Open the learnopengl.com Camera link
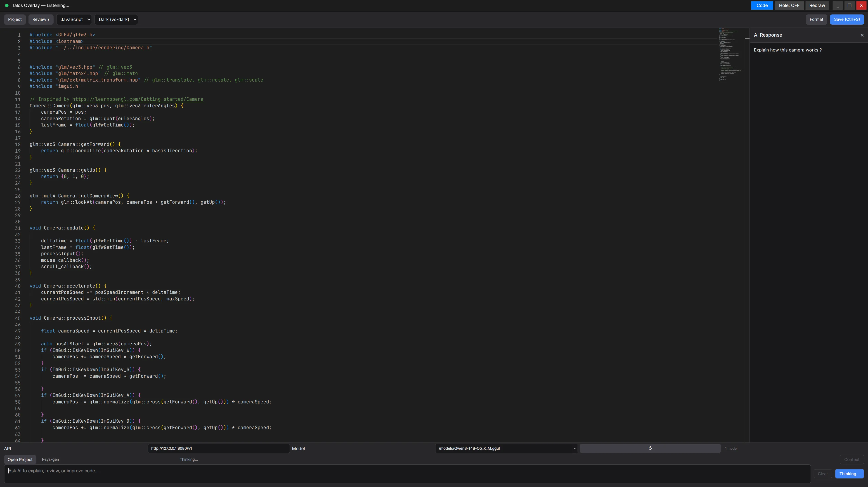Viewport: 868px width, 487px height. tap(137, 99)
